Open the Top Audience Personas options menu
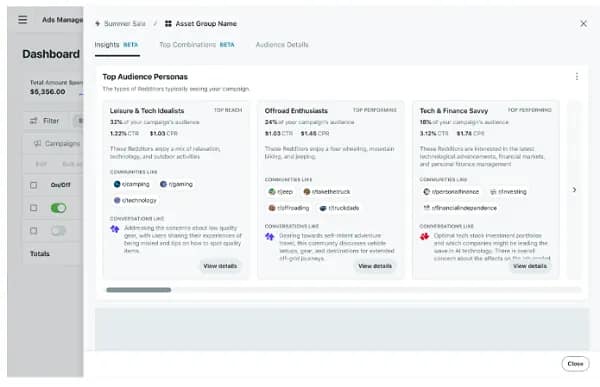Screen dimensions: 600x387 pyautogui.click(x=577, y=77)
